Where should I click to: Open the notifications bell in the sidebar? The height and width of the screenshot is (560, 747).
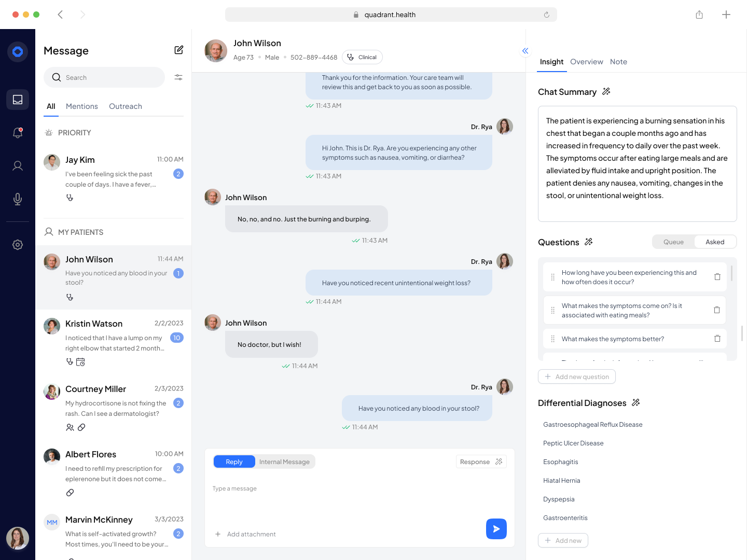coord(18,133)
